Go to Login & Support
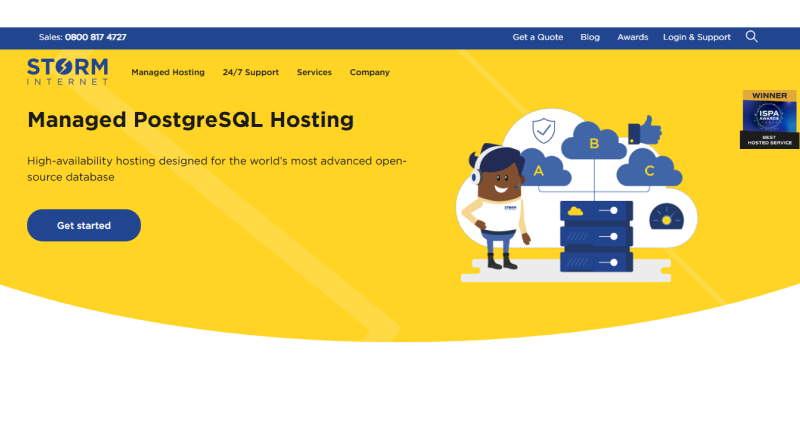Screen dimensions: 800x445 (696, 37)
